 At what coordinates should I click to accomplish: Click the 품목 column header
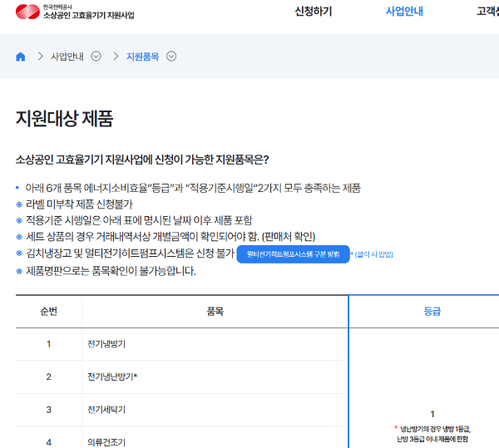(x=215, y=311)
